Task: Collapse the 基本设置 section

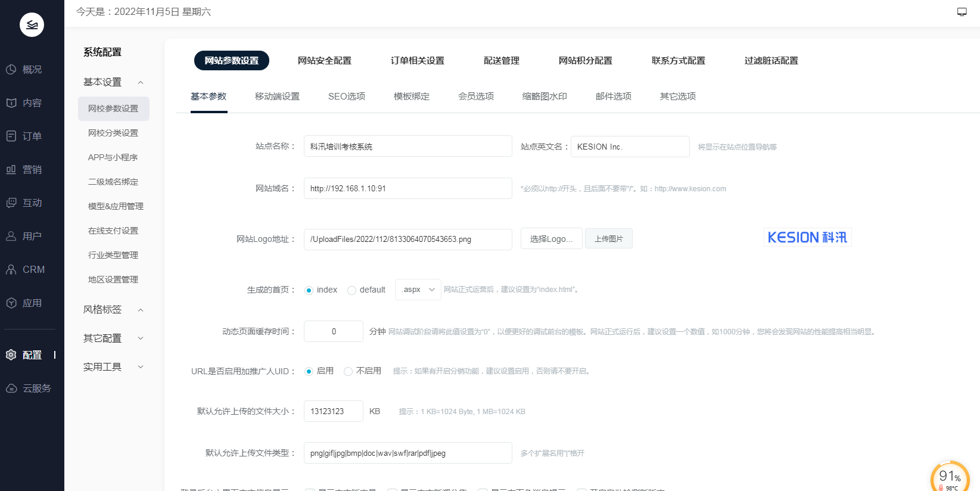Action: point(141,82)
